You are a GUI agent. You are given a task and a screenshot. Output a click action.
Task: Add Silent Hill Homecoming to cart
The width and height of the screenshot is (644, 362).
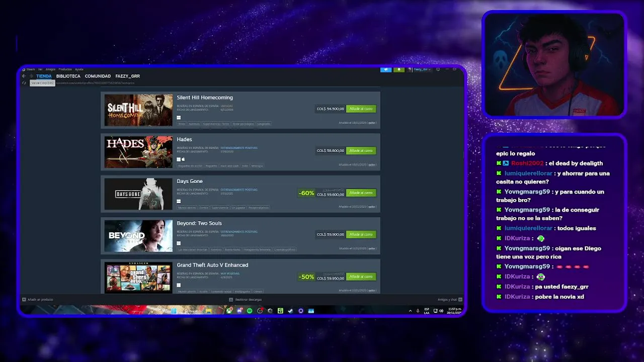pyautogui.click(x=361, y=109)
